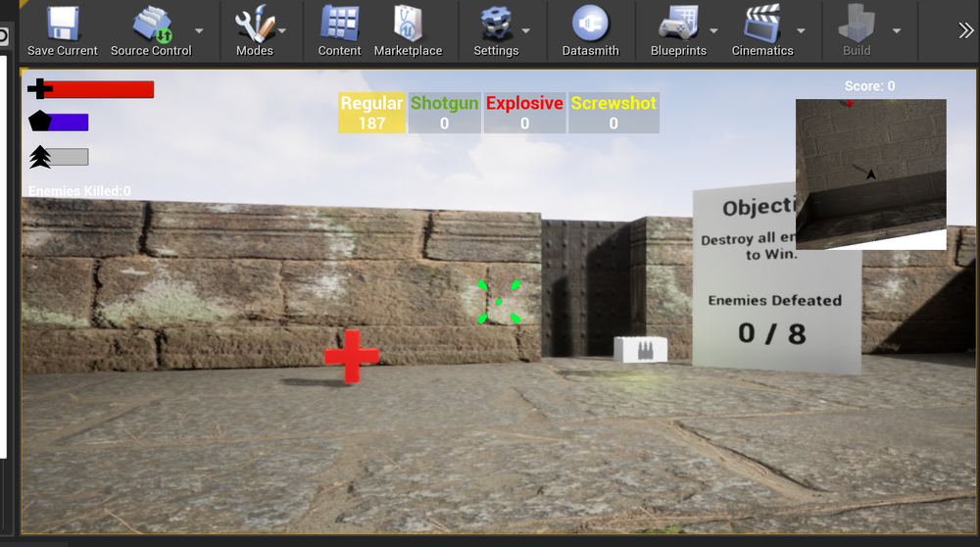The width and height of the screenshot is (980, 547).
Task: Select the Shotgun ammo slot
Action: (x=444, y=113)
